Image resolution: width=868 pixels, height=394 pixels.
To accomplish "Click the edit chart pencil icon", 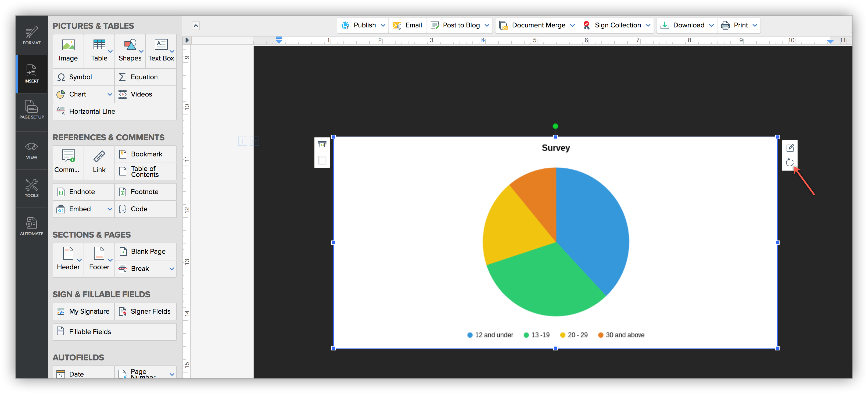I will coord(790,148).
